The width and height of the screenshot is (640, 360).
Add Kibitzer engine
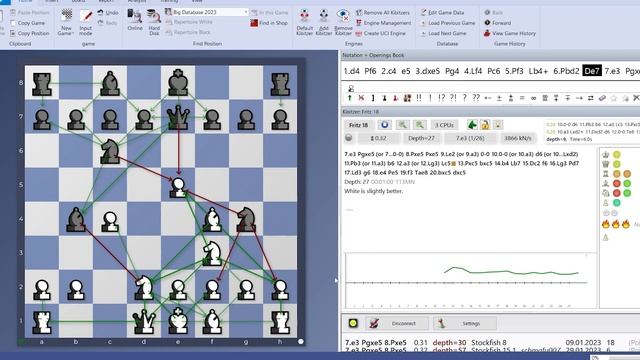coord(324,22)
